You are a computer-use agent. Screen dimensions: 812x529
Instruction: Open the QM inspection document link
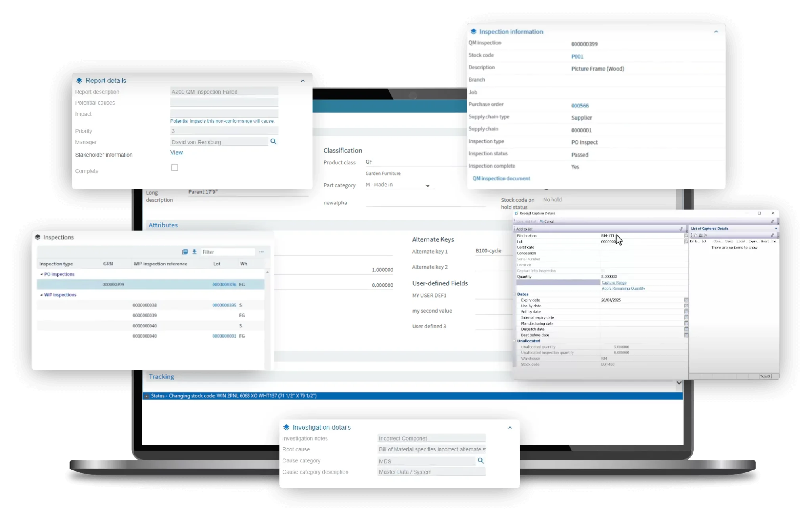501,178
